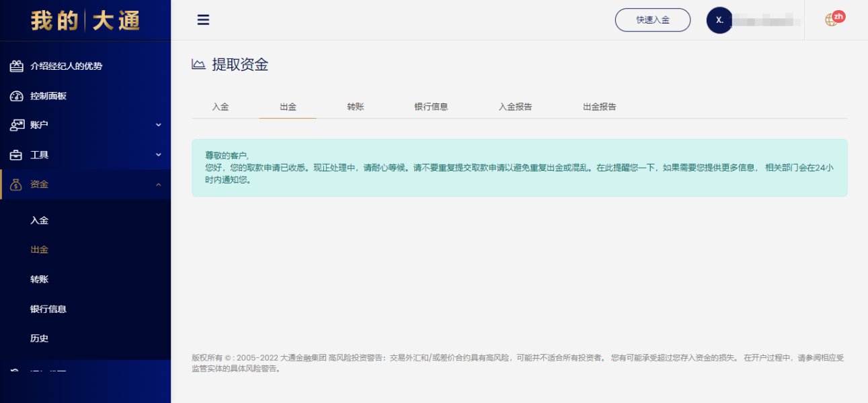
Task: Collapse the 资金 submenu chevron
Action: pos(159,185)
